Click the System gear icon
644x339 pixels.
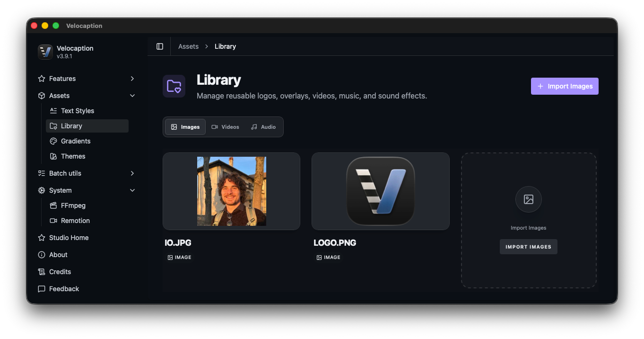pos(42,190)
